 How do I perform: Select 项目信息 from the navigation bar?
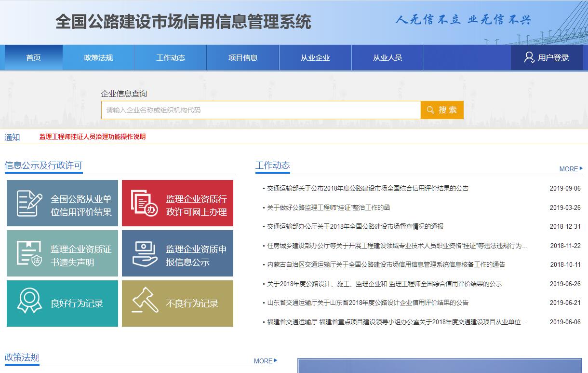[x=243, y=57]
